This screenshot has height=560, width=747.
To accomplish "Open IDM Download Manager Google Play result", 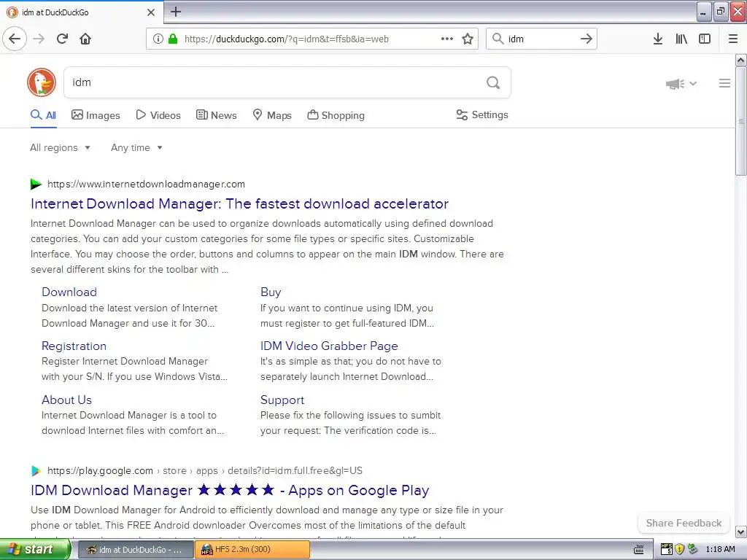I will 230,491.
